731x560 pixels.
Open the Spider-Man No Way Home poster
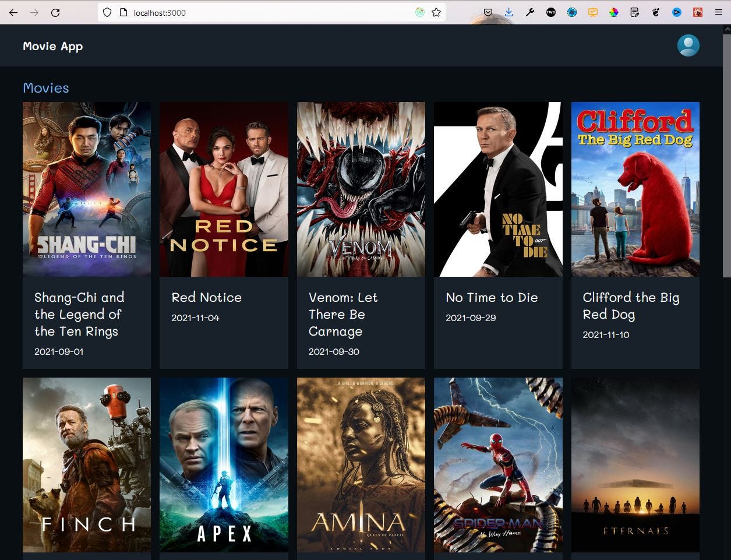pyautogui.click(x=498, y=465)
